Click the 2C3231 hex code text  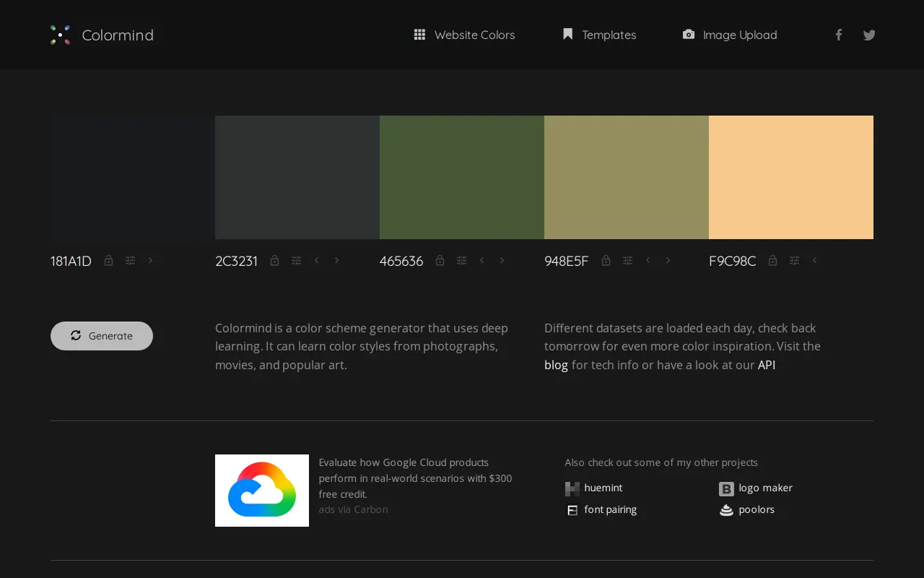[x=236, y=261]
